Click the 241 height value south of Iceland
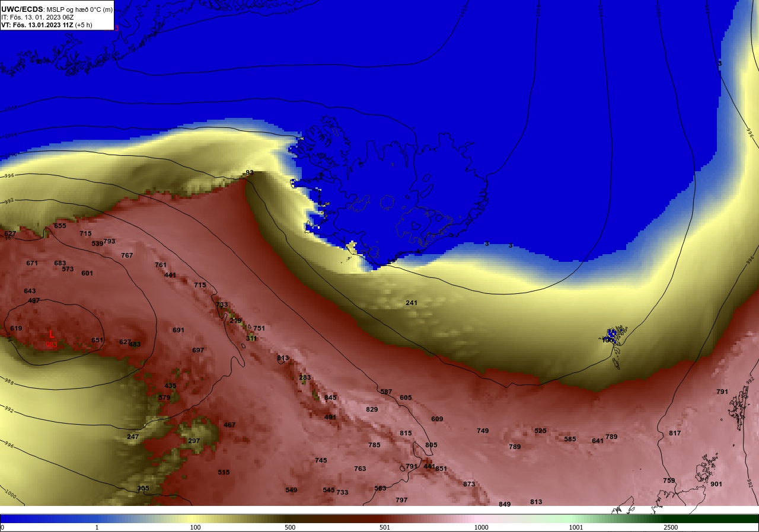 412,303
